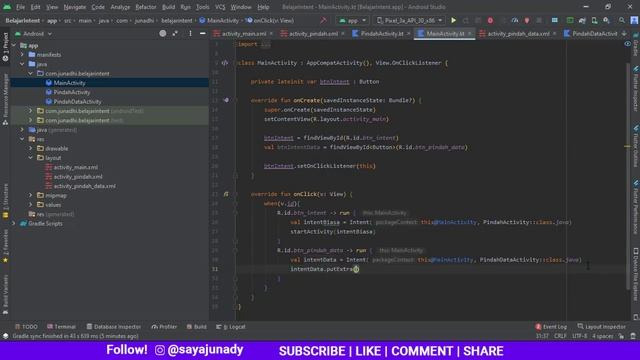Open the Layout Inspector
The height and width of the screenshot is (360, 640).
pyautogui.click(x=602, y=327)
